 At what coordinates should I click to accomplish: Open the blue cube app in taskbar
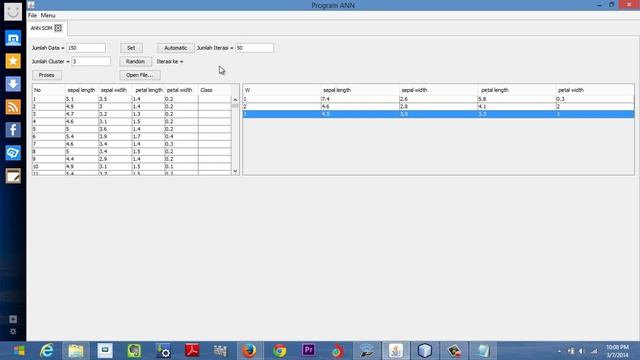click(x=425, y=351)
